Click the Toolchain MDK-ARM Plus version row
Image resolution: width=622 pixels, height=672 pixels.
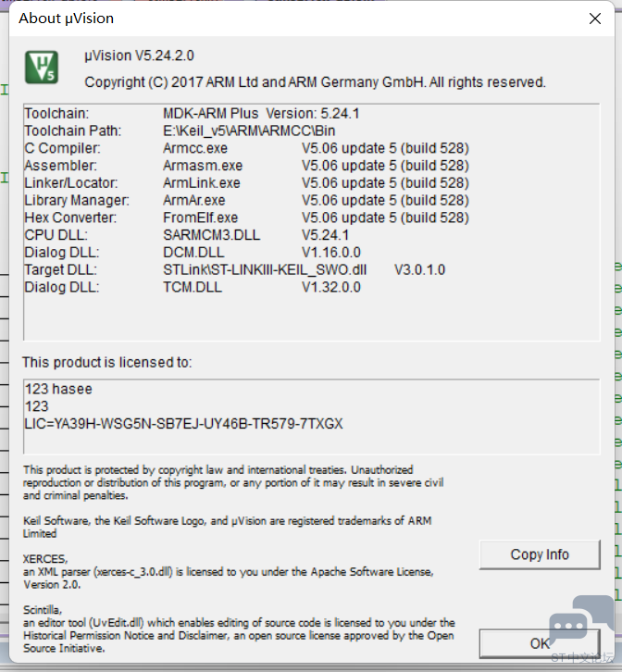192,114
